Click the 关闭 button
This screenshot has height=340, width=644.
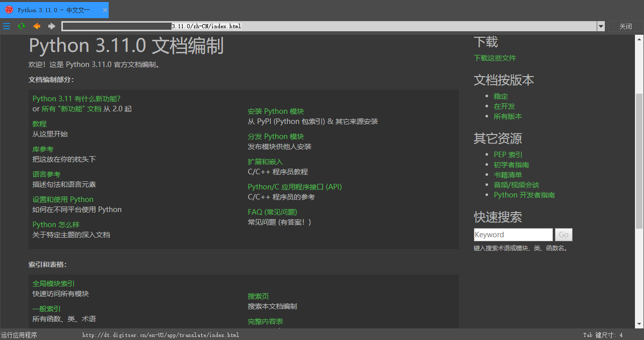pos(625,26)
